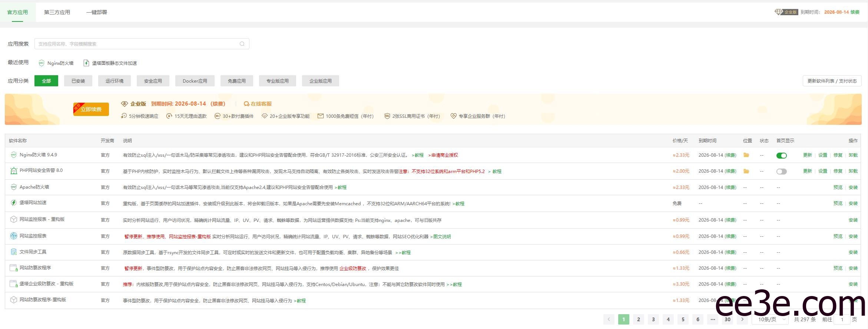868x329 pixels.
Task: Click the 在线客服 headset icon
Action: [246, 104]
